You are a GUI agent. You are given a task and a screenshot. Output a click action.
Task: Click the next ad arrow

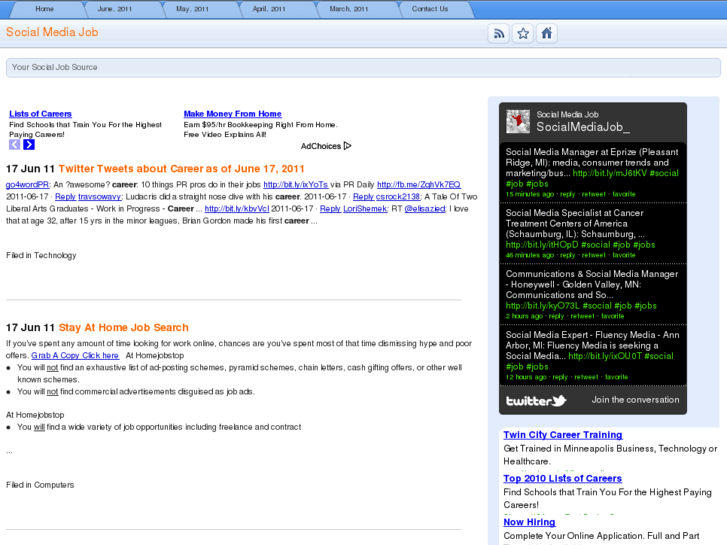click(x=29, y=145)
